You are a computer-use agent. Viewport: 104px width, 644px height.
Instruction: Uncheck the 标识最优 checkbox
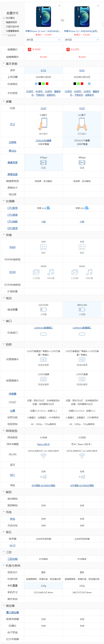pos(4,18)
